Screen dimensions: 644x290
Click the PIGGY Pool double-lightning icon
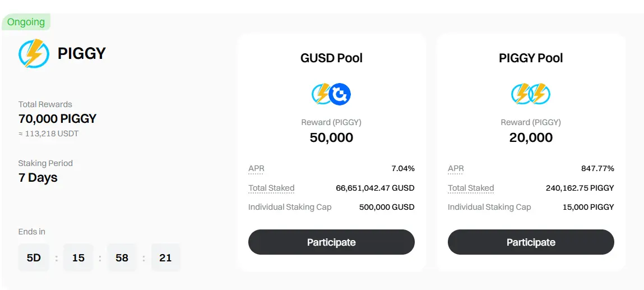pyautogui.click(x=531, y=94)
